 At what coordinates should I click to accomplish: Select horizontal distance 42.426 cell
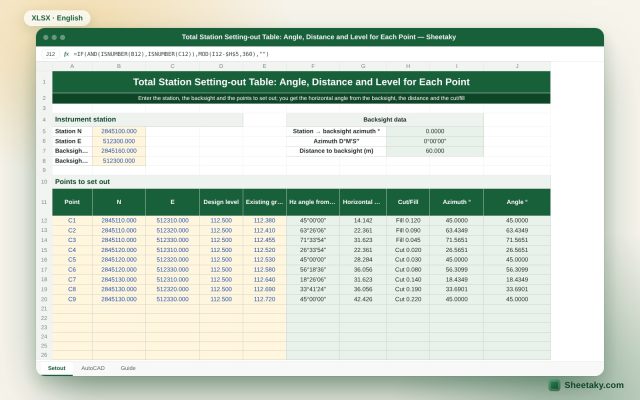pyautogui.click(x=363, y=299)
